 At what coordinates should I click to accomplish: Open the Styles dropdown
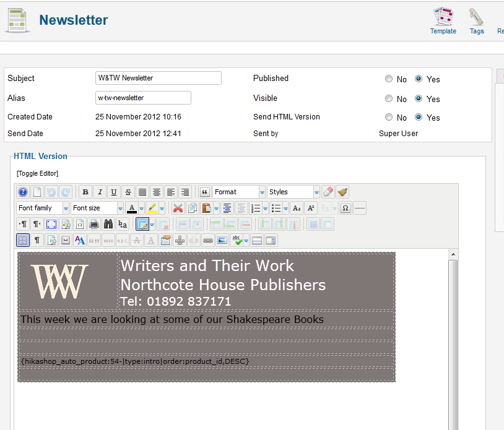coord(293,192)
